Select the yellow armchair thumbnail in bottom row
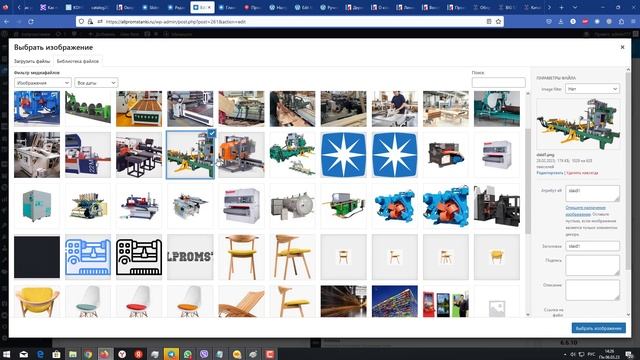 pyautogui.click(x=37, y=302)
